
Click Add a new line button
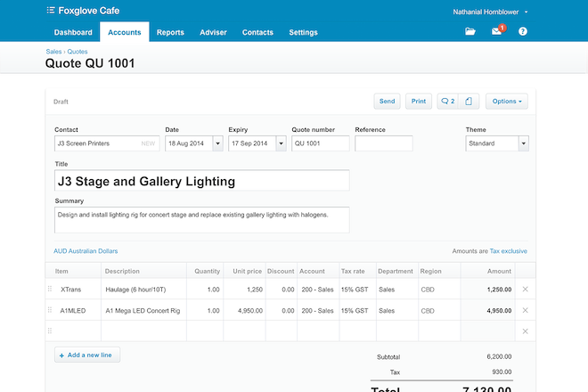[87, 355]
